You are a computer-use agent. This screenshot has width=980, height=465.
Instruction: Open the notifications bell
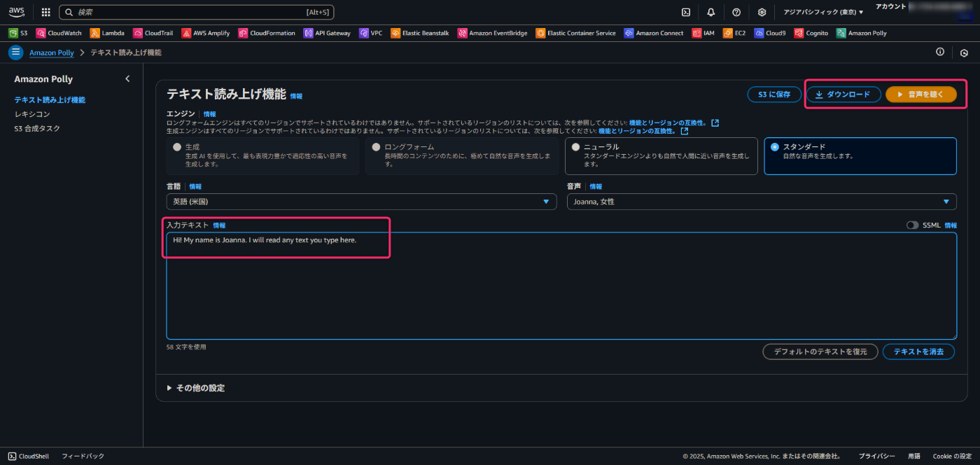[x=711, y=12]
